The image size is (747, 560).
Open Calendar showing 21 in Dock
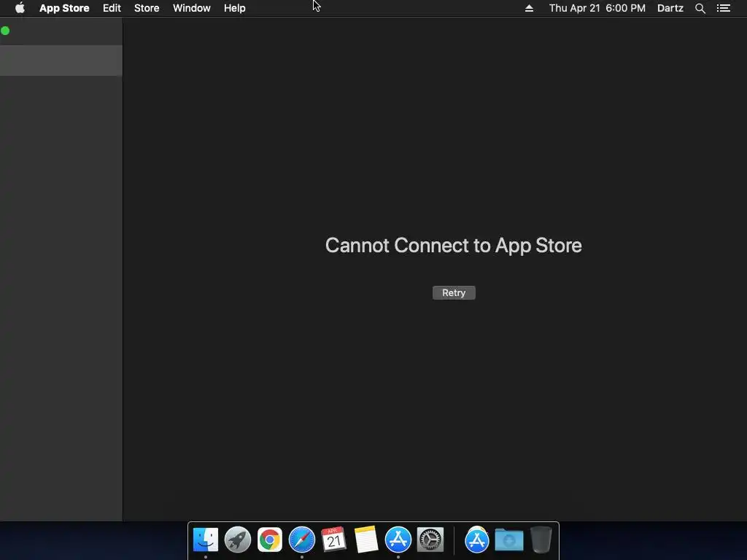click(x=333, y=540)
